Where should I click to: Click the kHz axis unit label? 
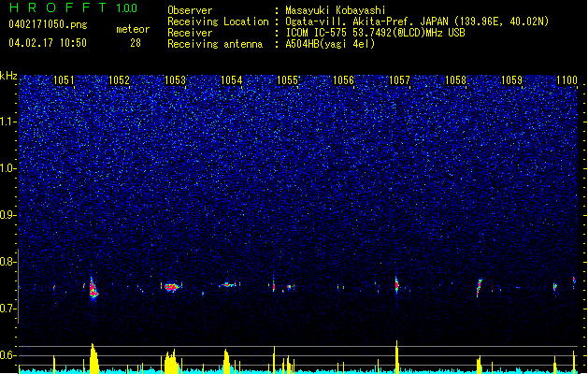8,76
